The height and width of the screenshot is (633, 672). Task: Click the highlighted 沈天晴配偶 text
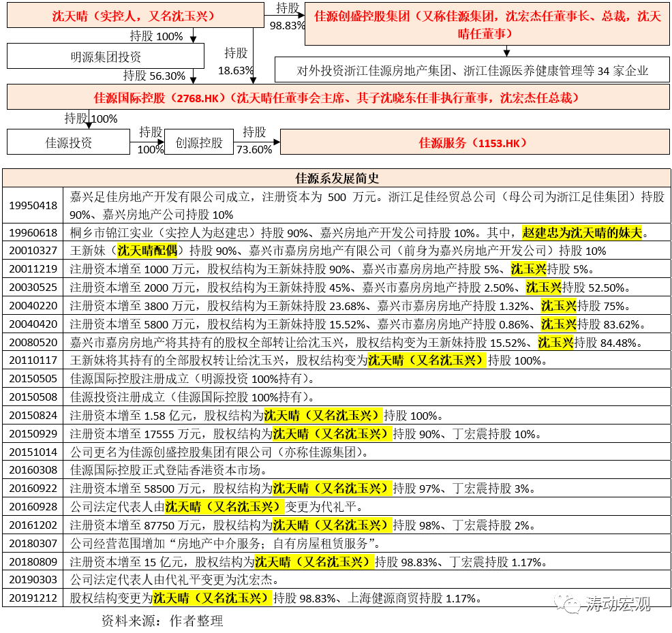[150, 251]
